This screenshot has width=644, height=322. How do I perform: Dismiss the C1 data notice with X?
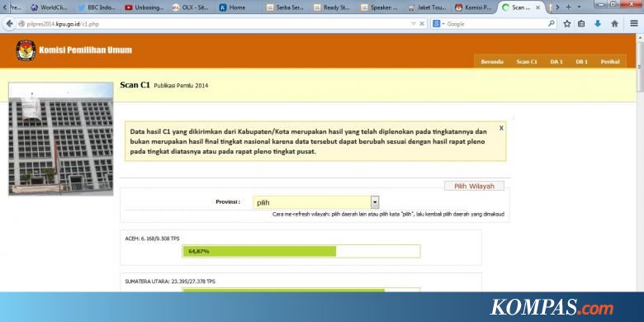pos(501,128)
